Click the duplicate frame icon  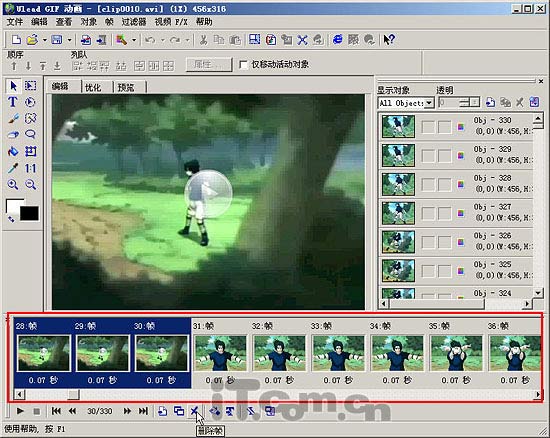click(179, 411)
